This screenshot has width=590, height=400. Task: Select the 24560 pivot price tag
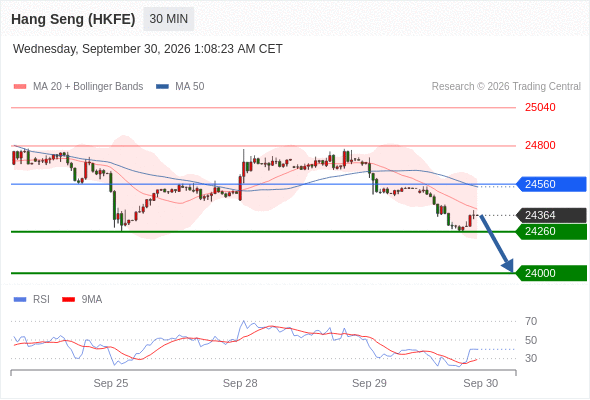click(x=552, y=184)
